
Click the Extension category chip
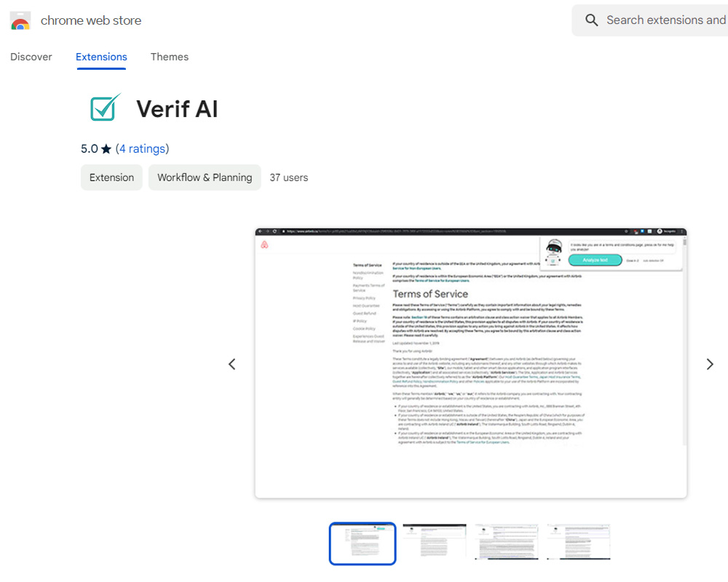point(111,178)
